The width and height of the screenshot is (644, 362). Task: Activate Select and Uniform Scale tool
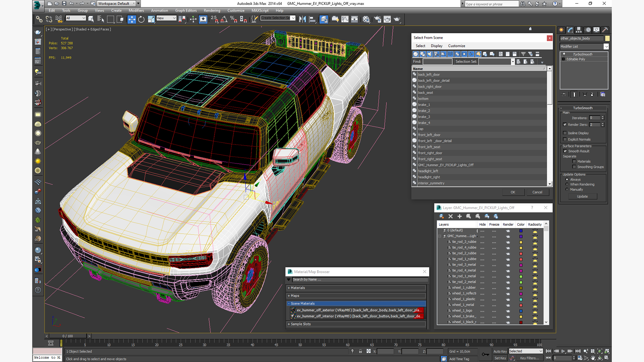pos(151,19)
